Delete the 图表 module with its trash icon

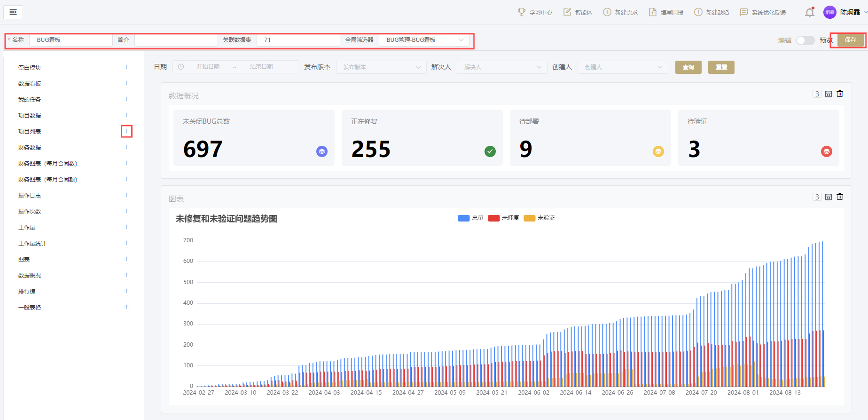click(840, 197)
